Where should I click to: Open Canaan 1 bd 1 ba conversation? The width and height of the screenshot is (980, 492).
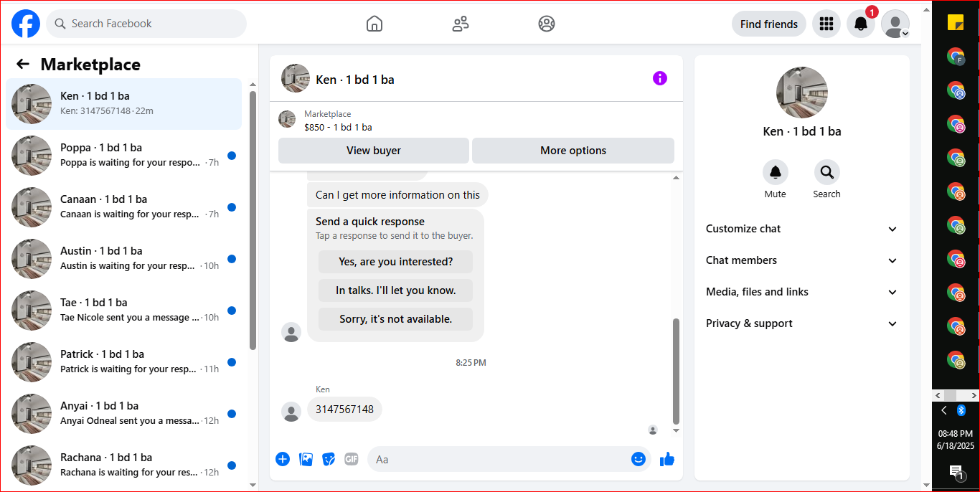124,207
